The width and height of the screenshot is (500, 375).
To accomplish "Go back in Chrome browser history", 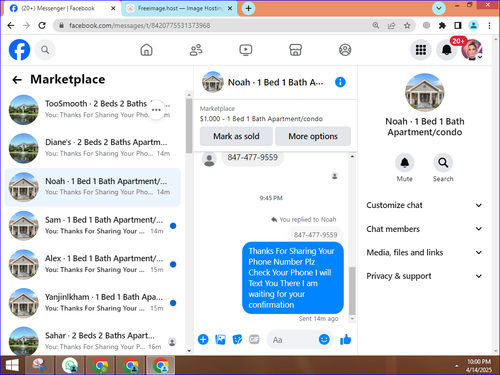I will [x=11, y=25].
